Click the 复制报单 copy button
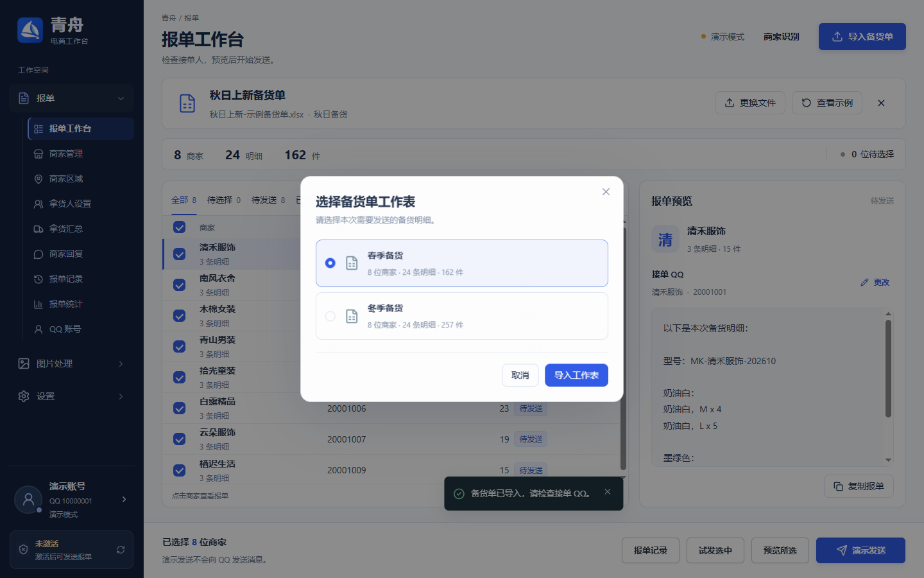The height and width of the screenshot is (578, 924). tap(859, 486)
